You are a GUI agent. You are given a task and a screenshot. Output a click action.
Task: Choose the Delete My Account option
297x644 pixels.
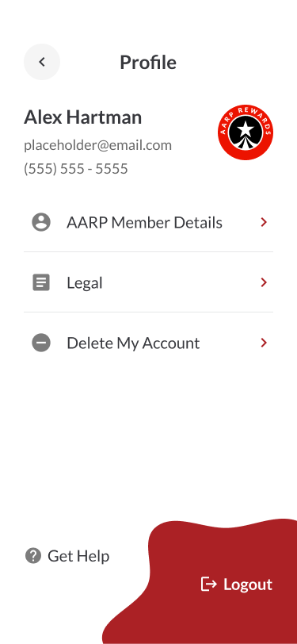[x=149, y=343]
